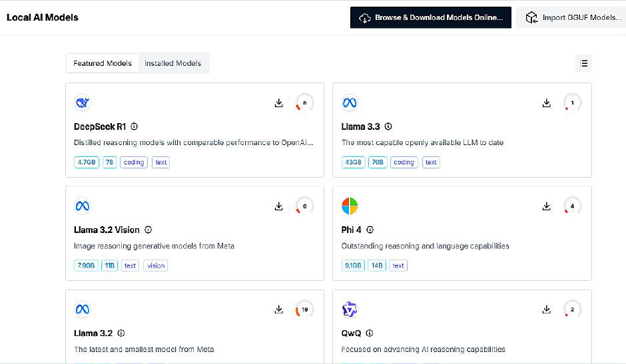Click the Meta logo on Llama 3.2 Vision card
This screenshot has height=364, width=626.
pos(82,206)
